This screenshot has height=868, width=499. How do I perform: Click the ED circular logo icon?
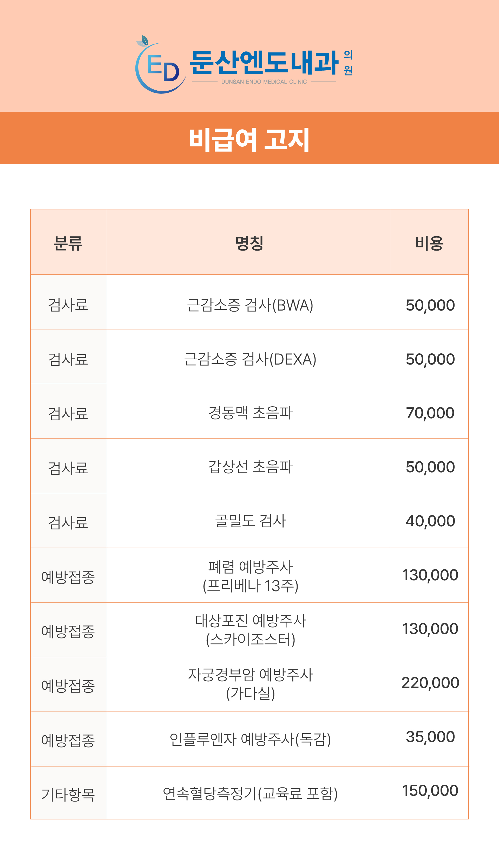click(161, 65)
